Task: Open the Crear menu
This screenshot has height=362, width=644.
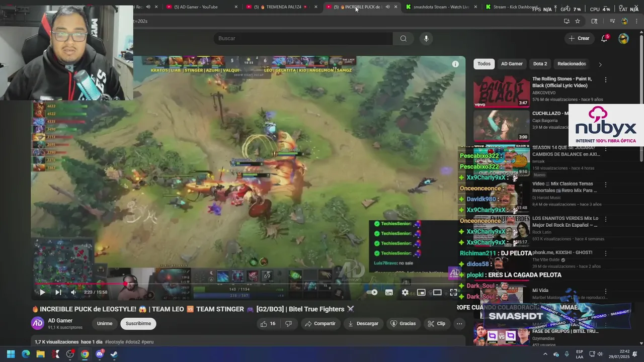Action: coord(579,38)
